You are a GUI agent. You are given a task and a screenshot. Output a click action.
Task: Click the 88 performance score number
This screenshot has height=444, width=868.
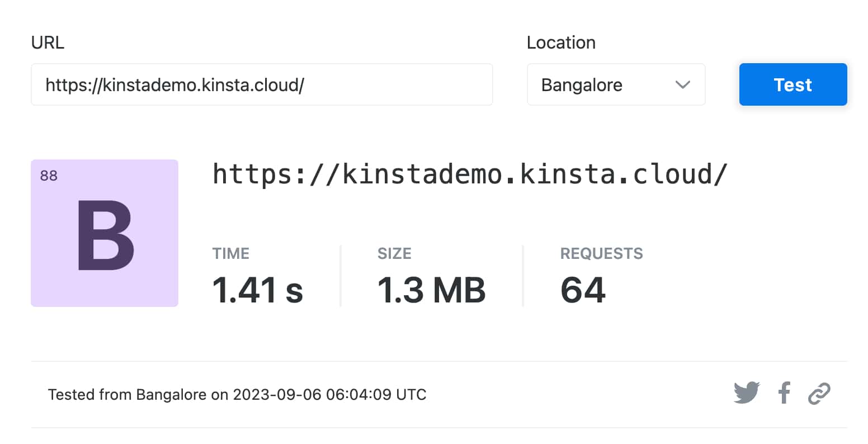click(x=49, y=176)
